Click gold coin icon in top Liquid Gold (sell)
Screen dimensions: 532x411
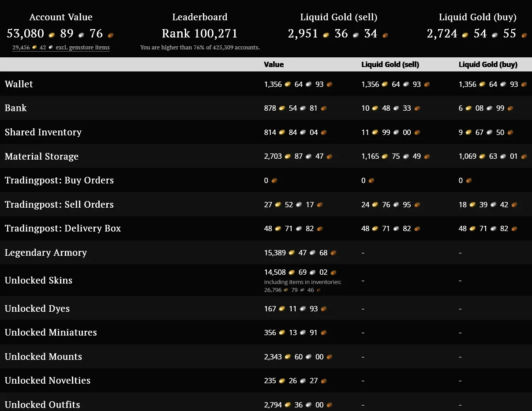[x=326, y=35]
